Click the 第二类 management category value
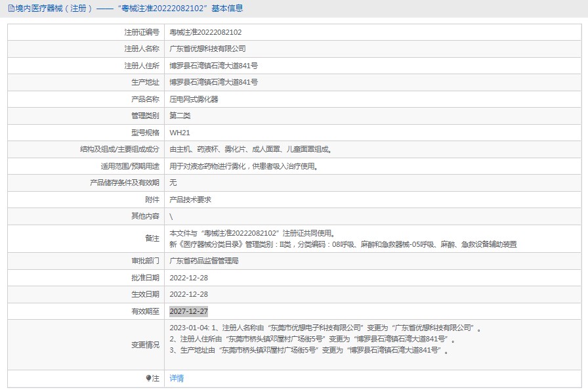This screenshot has width=588, height=392. tap(180, 116)
